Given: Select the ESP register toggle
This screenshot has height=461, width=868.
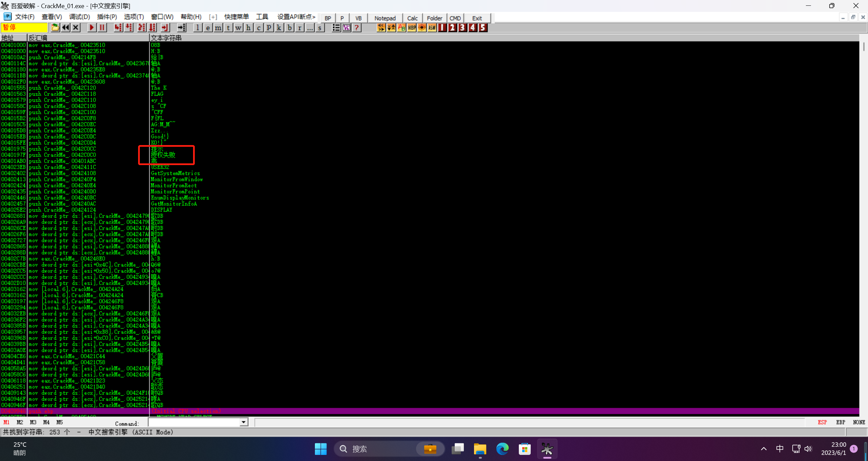Looking at the screenshot, I should (822, 422).
